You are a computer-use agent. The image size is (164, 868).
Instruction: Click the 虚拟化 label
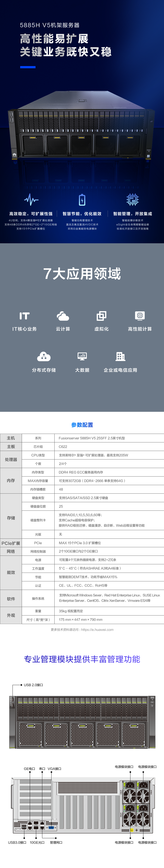(101, 329)
